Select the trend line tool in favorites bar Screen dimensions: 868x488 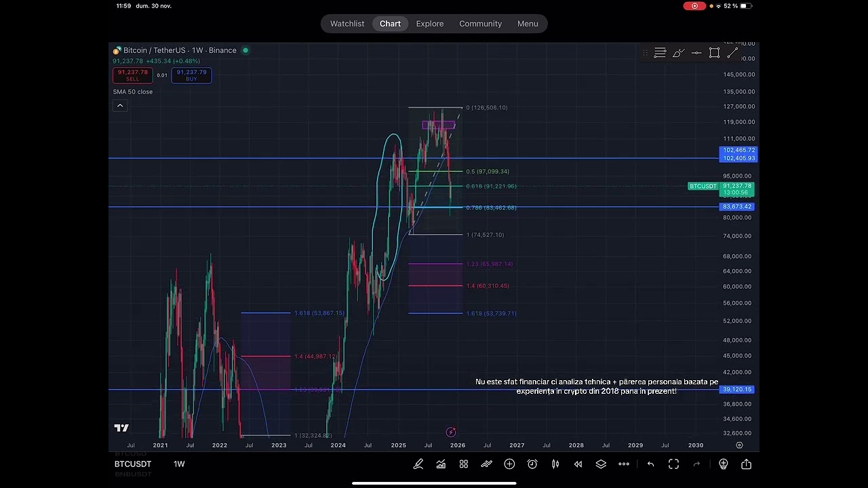pyautogui.click(x=733, y=53)
